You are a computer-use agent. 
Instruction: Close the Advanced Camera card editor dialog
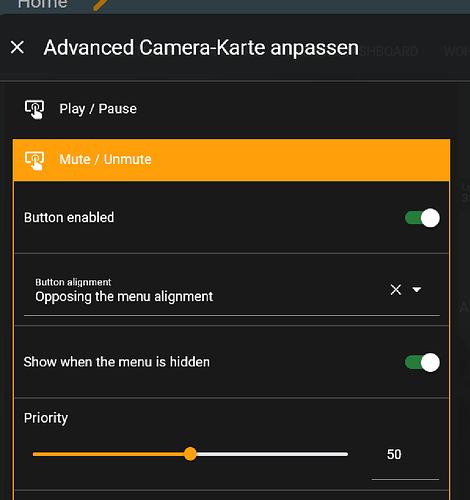tap(17, 47)
